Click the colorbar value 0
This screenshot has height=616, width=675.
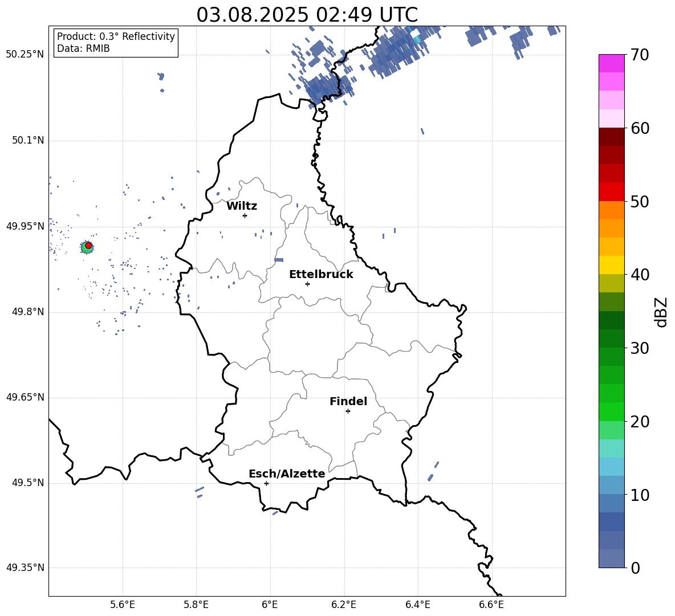coord(635,568)
